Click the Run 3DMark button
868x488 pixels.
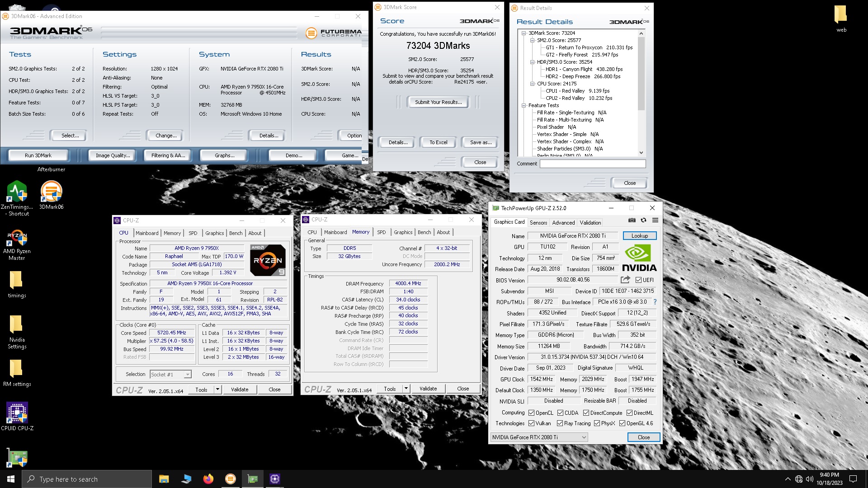(38, 155)
